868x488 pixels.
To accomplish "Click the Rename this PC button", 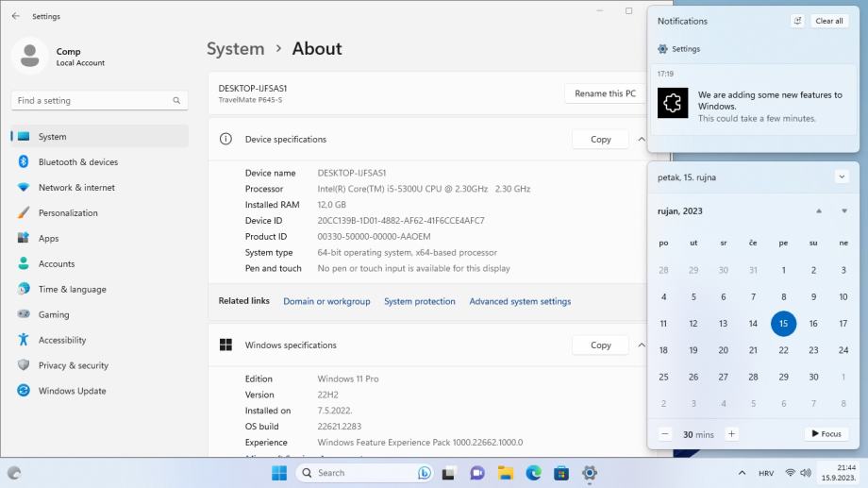I will pos(605,93).
